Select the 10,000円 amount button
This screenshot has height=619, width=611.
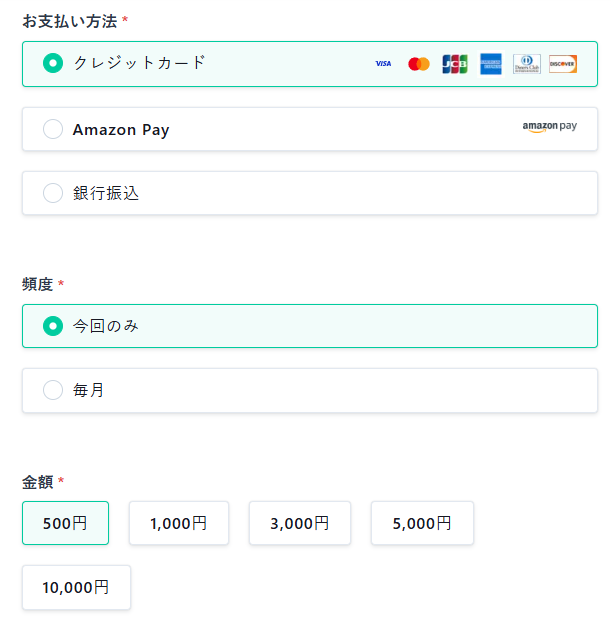click(x=76, y=587)
